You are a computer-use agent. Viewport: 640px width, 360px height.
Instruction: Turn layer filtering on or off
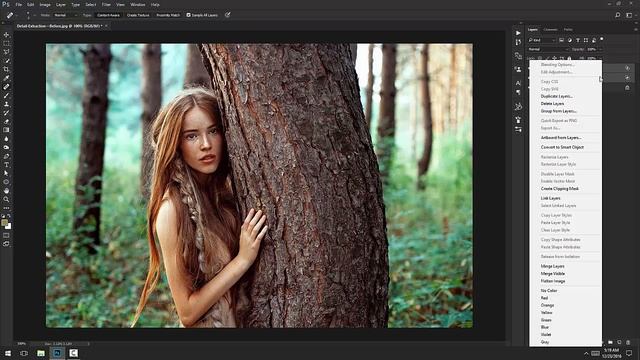click(602, 39)
